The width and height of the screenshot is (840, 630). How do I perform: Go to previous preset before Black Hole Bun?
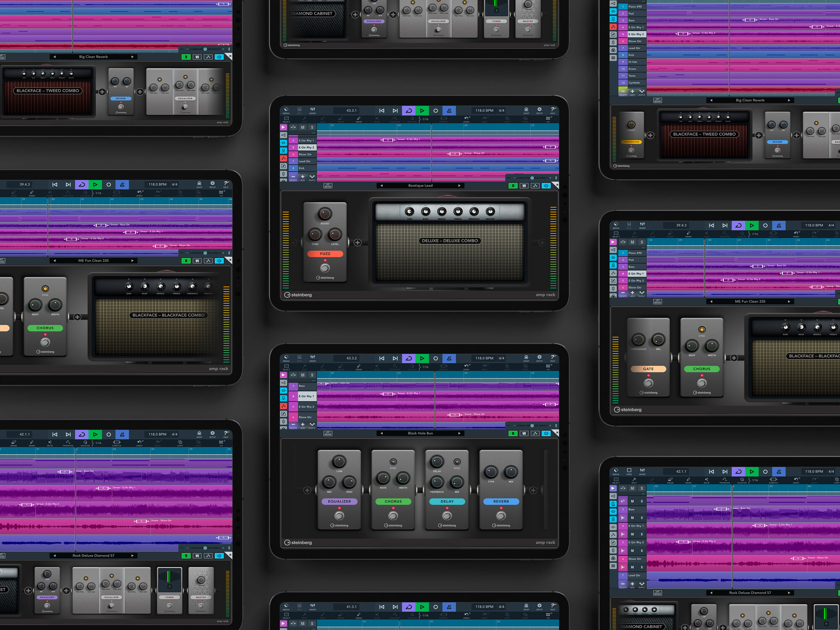pyautogui.click(x=381, y=433)
